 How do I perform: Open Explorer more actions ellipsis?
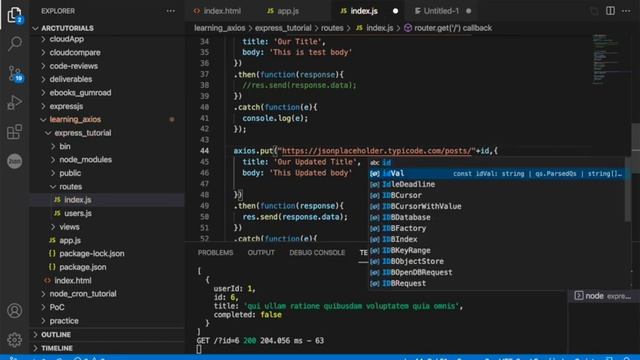pyautogui.click(x=170, y=11)
